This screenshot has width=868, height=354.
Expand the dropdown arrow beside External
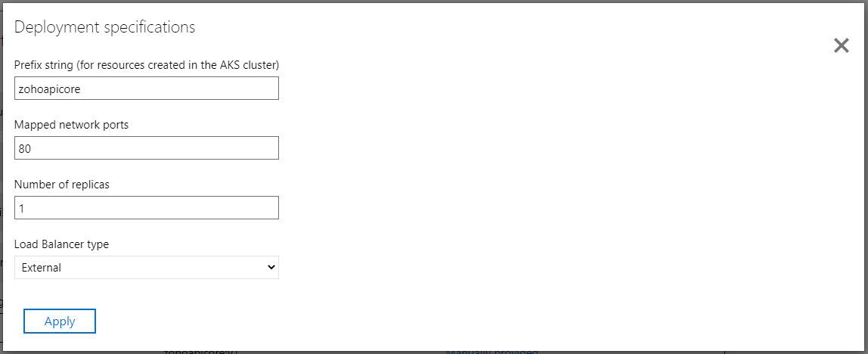(272, 267)
